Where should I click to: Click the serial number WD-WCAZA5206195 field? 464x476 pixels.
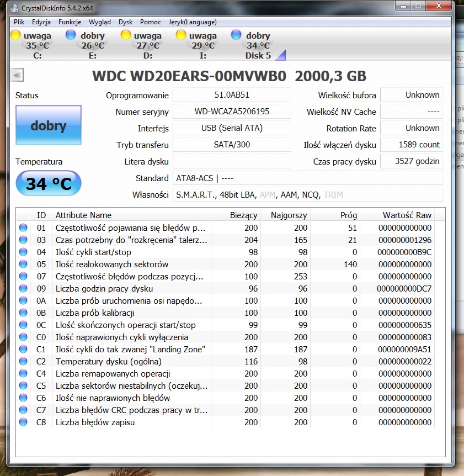tap(232, 112)
